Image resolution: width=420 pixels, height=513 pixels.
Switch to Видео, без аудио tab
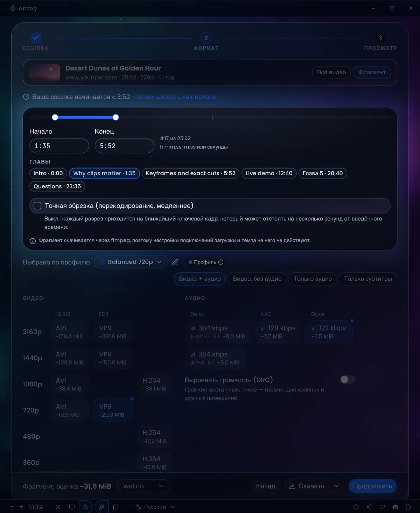pos(257,279)
